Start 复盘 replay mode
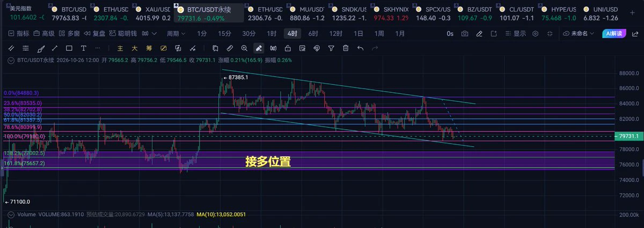644x228 pixels. (x=94, y=33)
